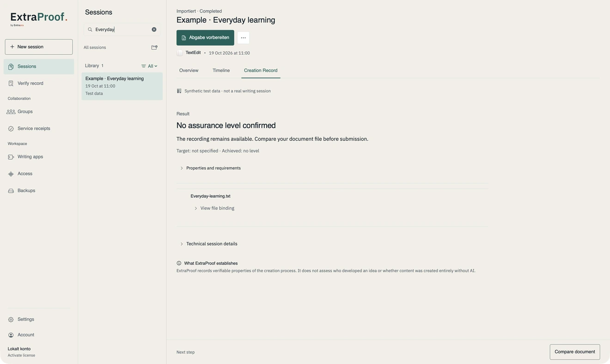Open the All filter dropdown in Library

coord(149,66)
